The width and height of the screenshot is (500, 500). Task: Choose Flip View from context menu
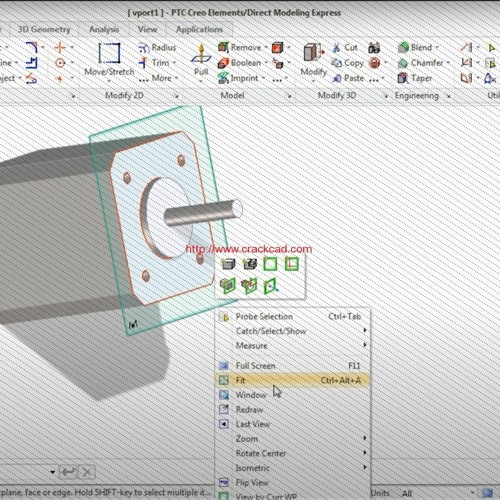coord(292,482)
